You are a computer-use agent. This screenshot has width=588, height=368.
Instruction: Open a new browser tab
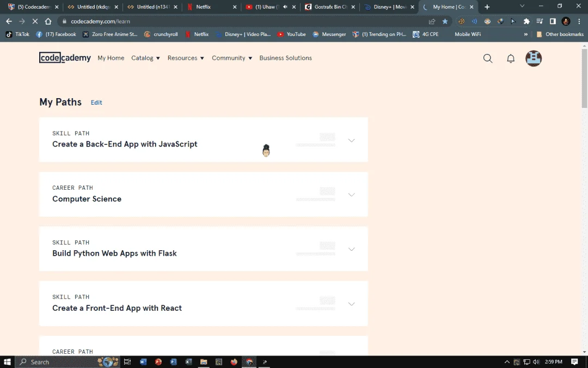point(487,7)
